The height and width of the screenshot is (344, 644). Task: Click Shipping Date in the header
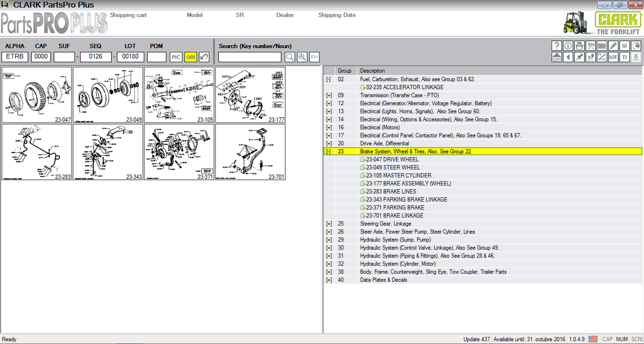coord(337,15)
